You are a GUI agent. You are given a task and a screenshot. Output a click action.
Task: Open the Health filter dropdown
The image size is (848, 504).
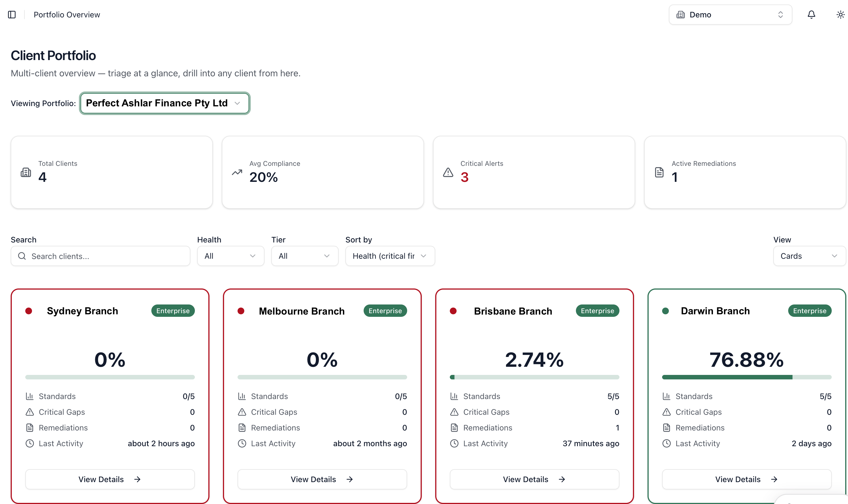tap(230, 256)
